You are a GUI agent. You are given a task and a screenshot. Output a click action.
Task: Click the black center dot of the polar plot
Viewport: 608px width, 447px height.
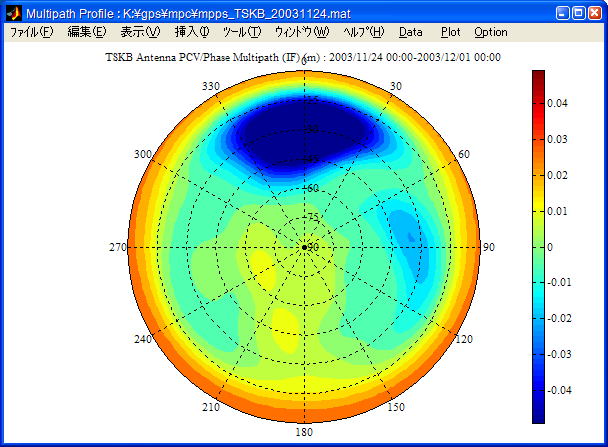[x=305, y=247]
